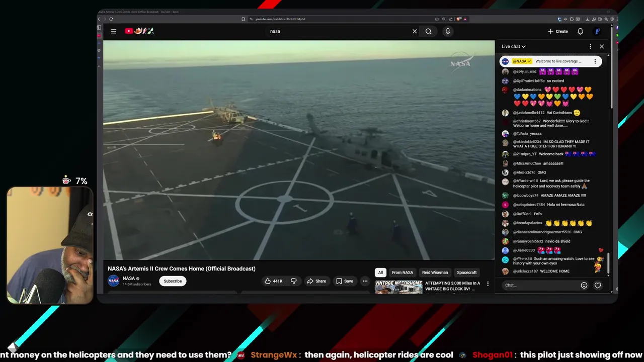Open @AYarde-wr1ii helicopter pilot message
Screen dimensions: 644x362
pos(548,184)
